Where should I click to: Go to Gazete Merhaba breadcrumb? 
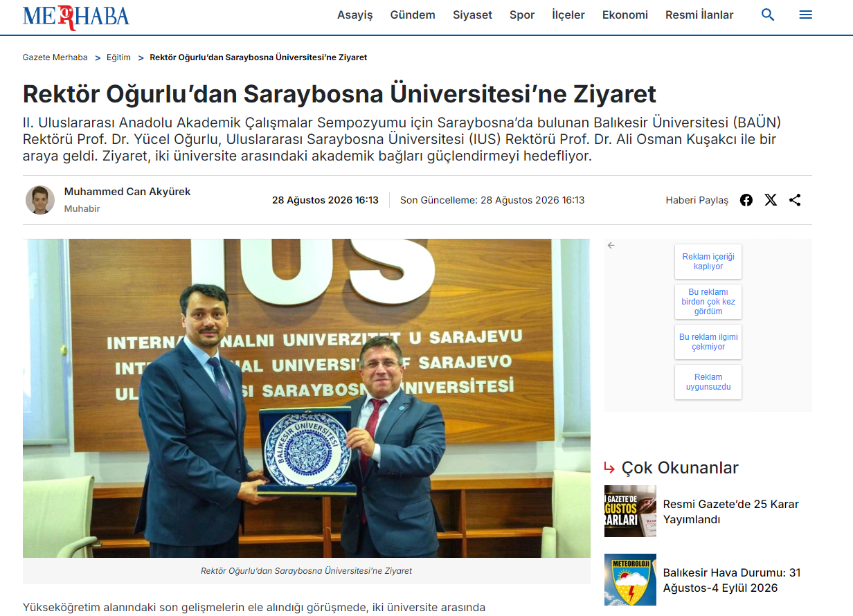[x=55, y=57]
